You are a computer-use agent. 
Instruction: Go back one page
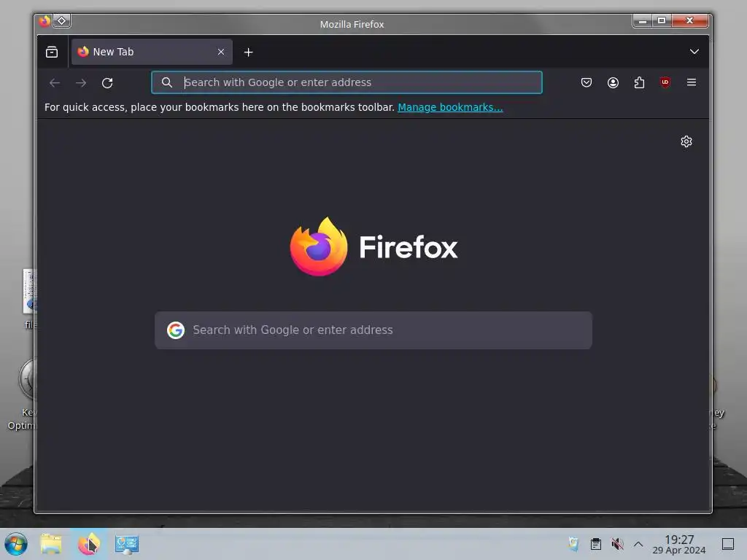(55, 83)
